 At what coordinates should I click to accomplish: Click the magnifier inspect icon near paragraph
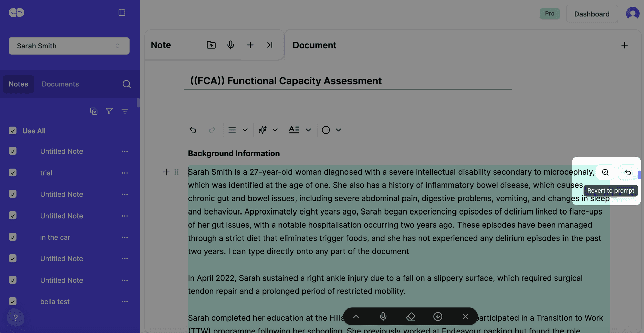605,172
